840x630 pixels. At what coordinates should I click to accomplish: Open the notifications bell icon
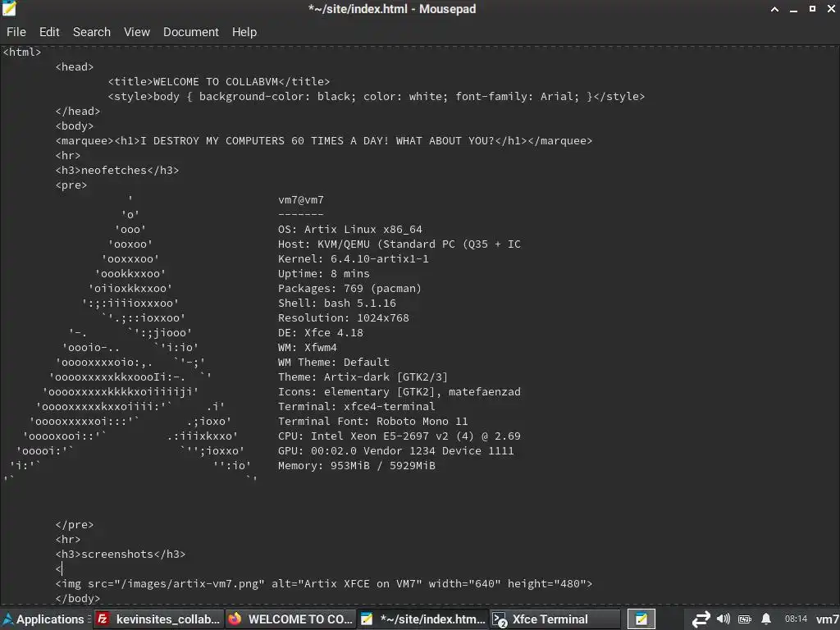click(766, 619)
